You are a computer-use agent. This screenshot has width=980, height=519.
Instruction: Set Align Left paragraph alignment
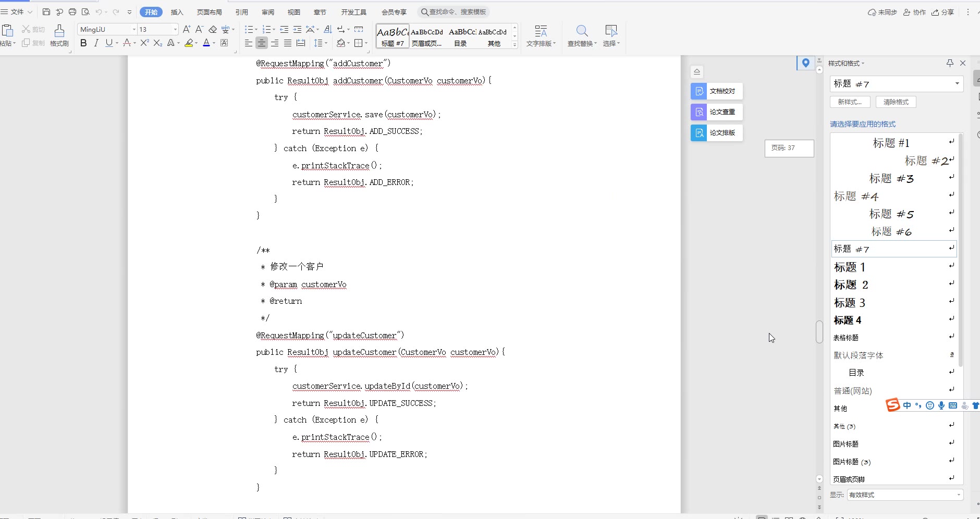coord(249,43)
